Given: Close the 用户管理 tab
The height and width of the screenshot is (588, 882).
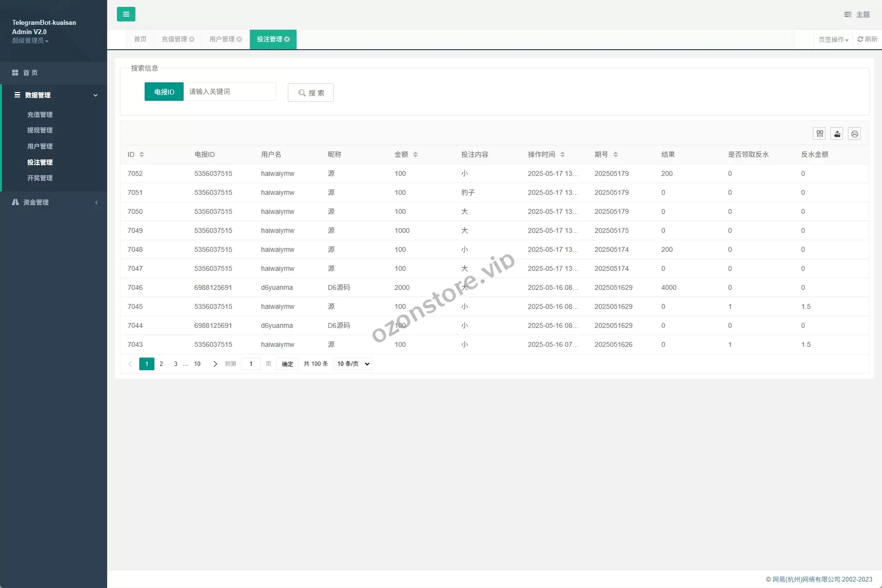Looking at the screenshot, I should (x=239, y=39).
